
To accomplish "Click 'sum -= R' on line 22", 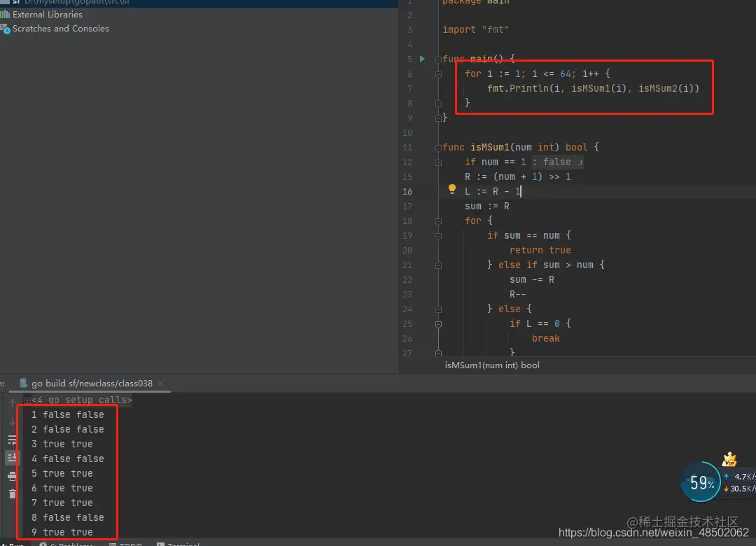I will [x=532, y=280].
